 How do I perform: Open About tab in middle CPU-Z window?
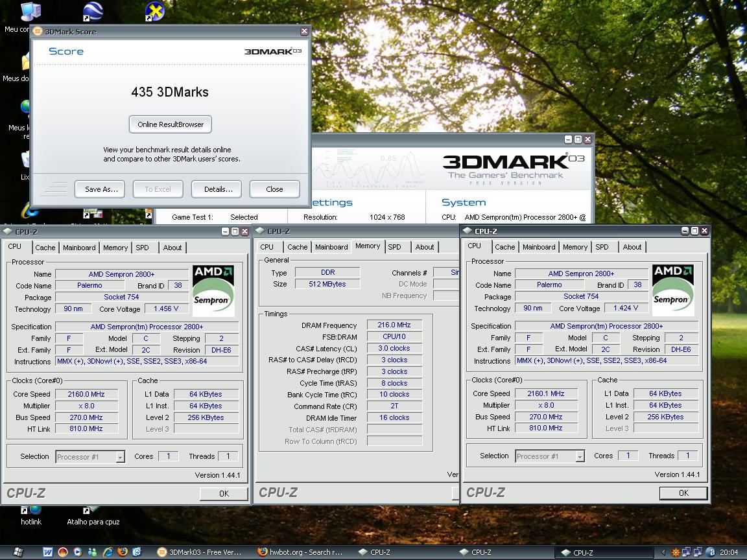425,247
